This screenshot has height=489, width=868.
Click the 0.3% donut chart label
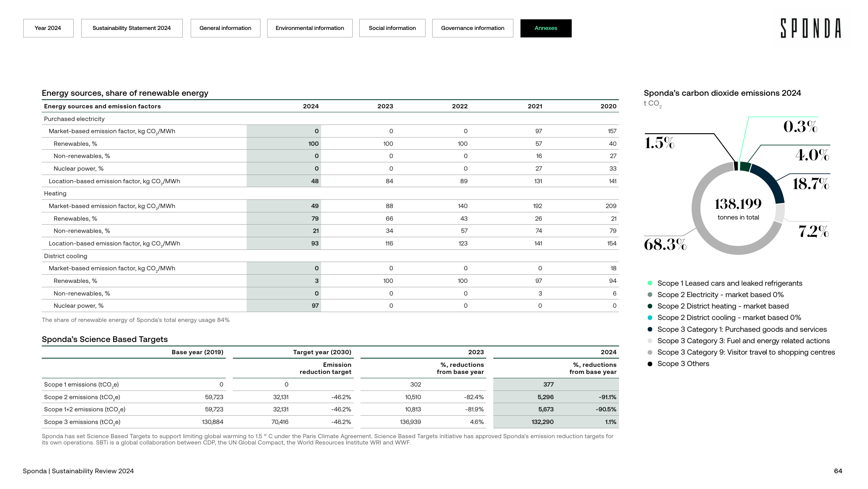point(800,126)
